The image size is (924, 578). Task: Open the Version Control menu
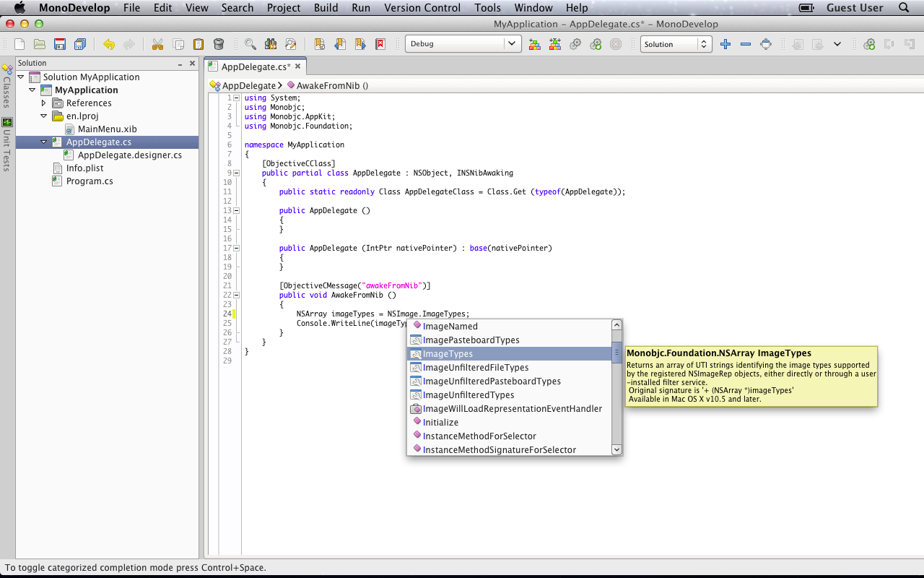[422, 8]
